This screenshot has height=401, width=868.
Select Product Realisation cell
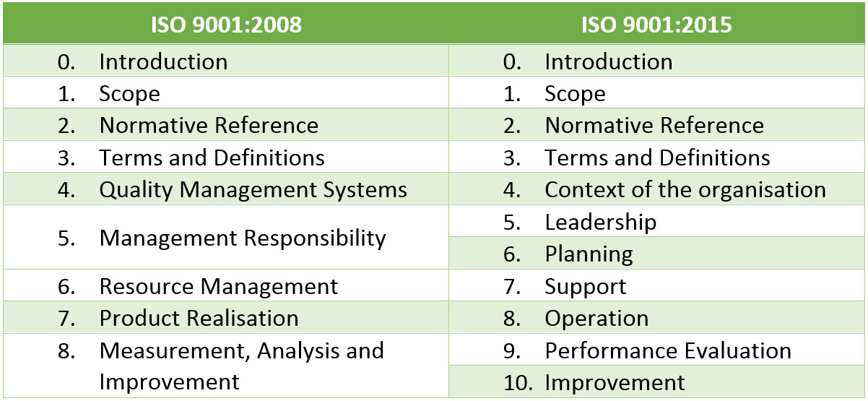[226, 318]
